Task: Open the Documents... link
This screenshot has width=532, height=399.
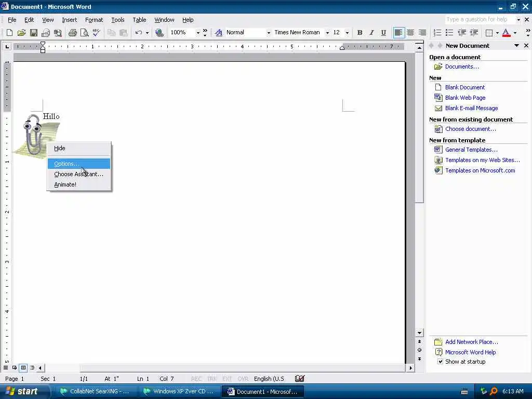Action: [462, 66]
